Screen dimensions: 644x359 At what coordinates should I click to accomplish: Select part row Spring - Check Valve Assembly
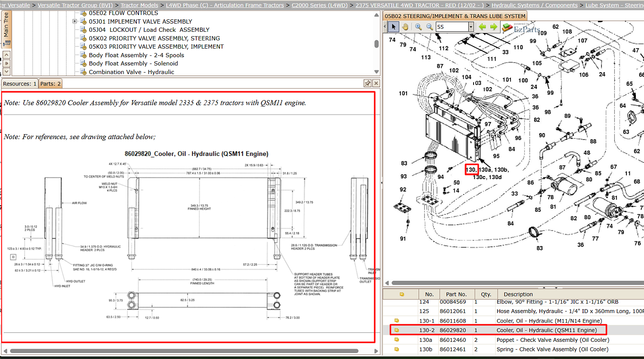click(513, 349)
